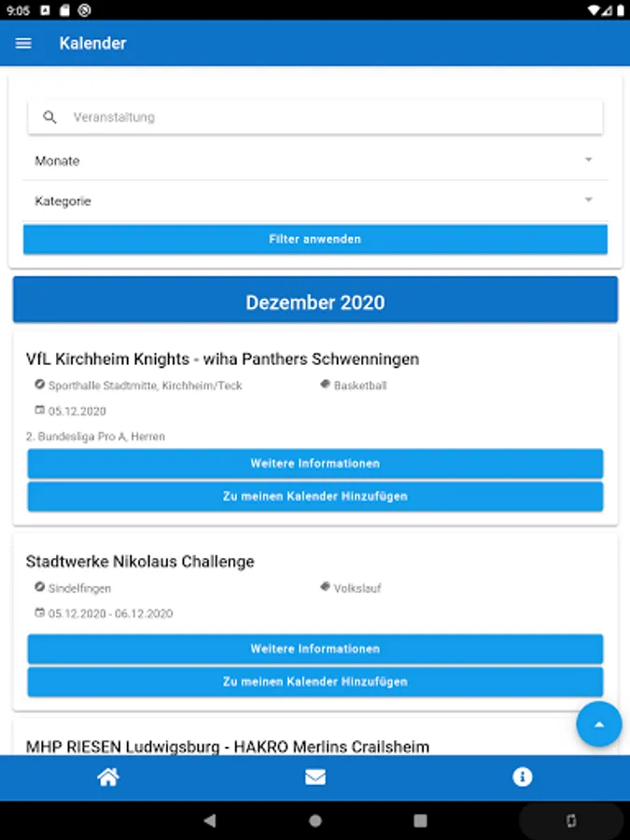Tap the Dezember 2020 month header
This screenshot has height=840, width=630.
315,302
